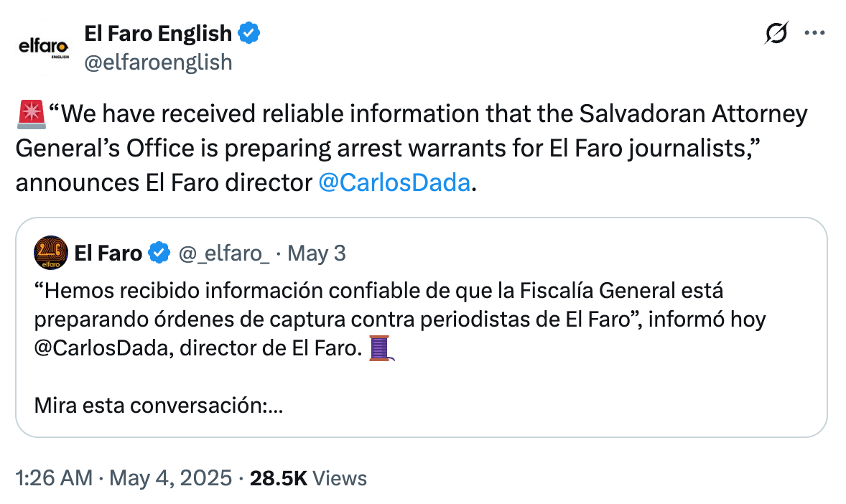Click the El Faro English profile avatar

pos(43,48)
